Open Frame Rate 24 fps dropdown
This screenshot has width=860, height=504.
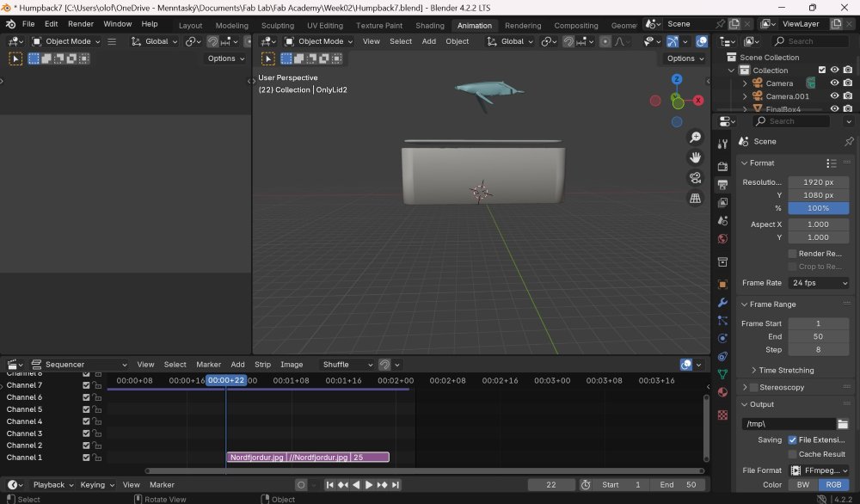point(819,283)
